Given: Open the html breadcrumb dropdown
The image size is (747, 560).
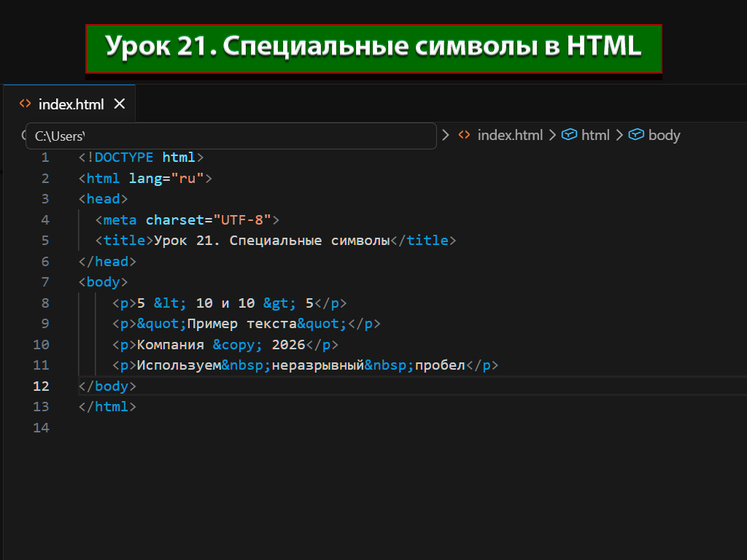Looking at the screenshot, I should 595,135.
